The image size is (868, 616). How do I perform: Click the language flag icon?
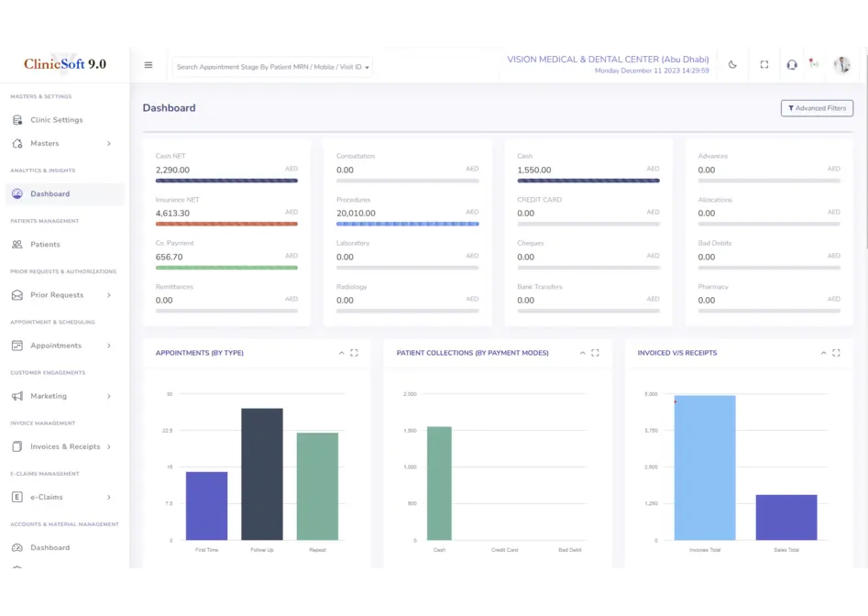[813, 64]
